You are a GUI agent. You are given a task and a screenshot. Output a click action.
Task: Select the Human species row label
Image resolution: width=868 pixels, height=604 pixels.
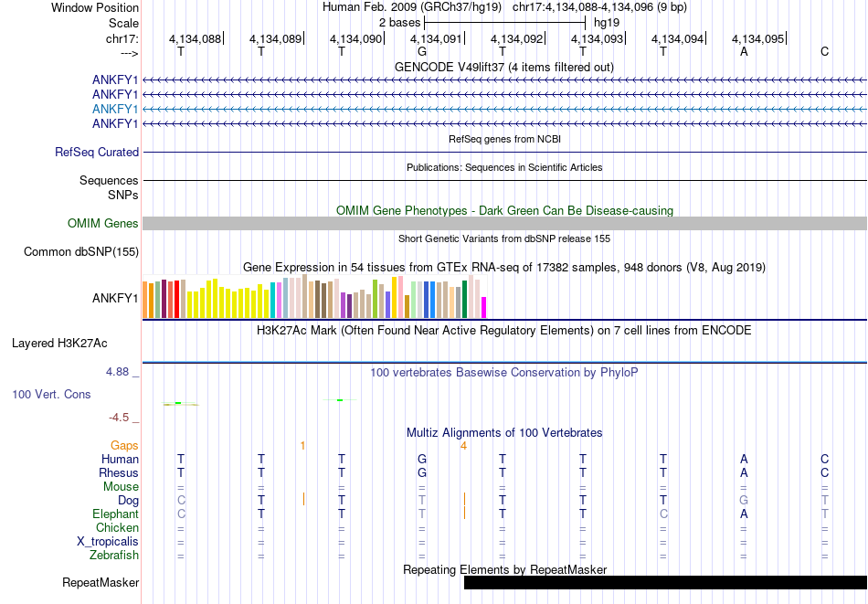tap(120, 459)
